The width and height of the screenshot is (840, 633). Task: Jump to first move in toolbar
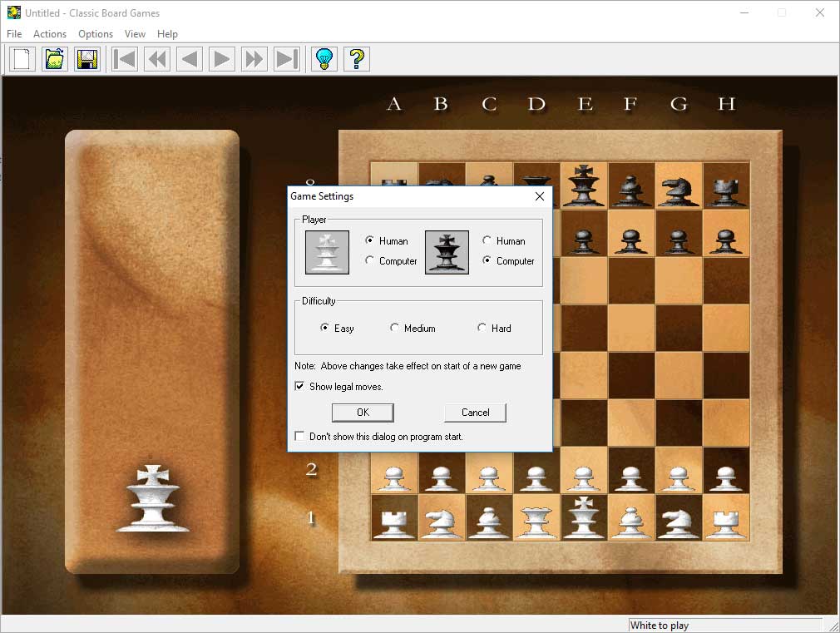pyautogui.click(x=125, y=59)
